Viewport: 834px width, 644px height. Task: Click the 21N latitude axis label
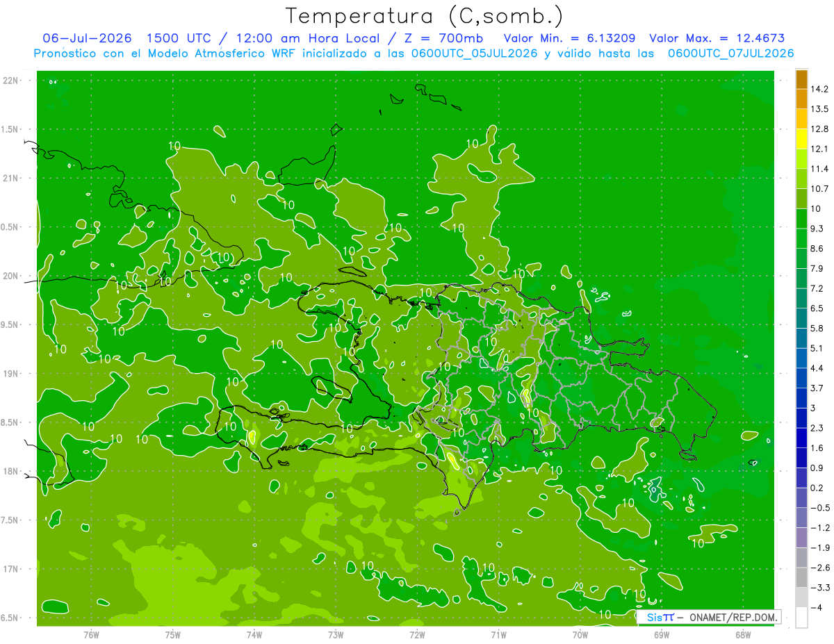click(x=10, y=179)
